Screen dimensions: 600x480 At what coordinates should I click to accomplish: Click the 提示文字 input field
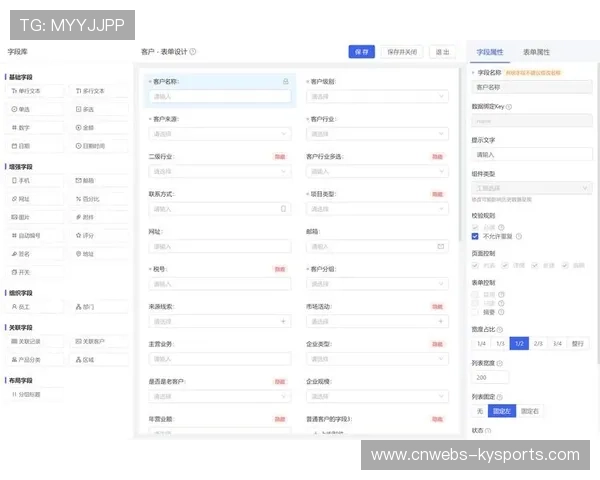point(532,155)
